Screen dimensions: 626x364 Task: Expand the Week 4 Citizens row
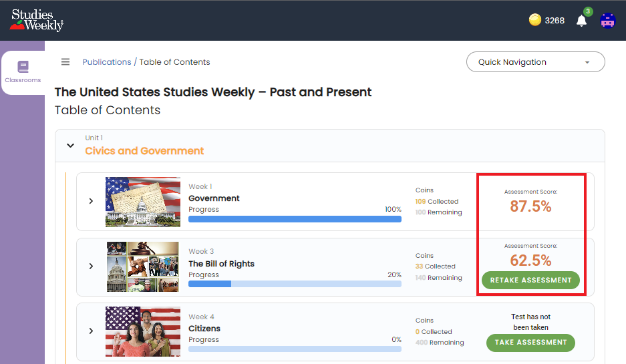(x=91, y=331)
